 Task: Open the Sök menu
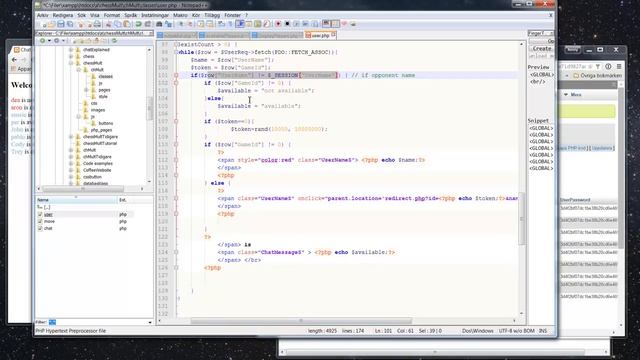pyautogui.click(x=82, y=15)
